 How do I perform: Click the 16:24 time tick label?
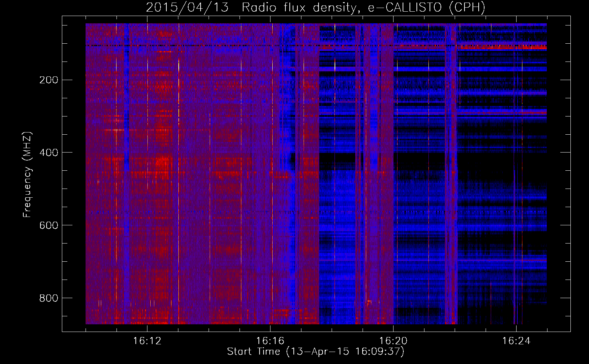pyautogui.click(x=516, y=341)
